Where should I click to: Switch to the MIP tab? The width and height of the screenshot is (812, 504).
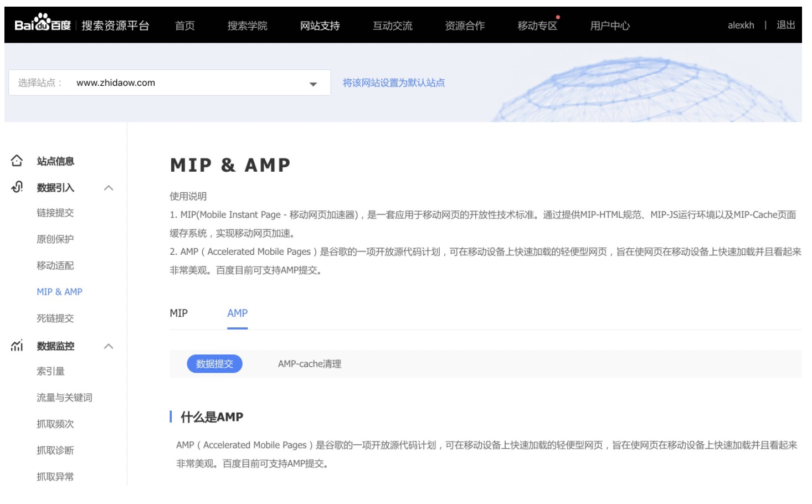point(179,313)
